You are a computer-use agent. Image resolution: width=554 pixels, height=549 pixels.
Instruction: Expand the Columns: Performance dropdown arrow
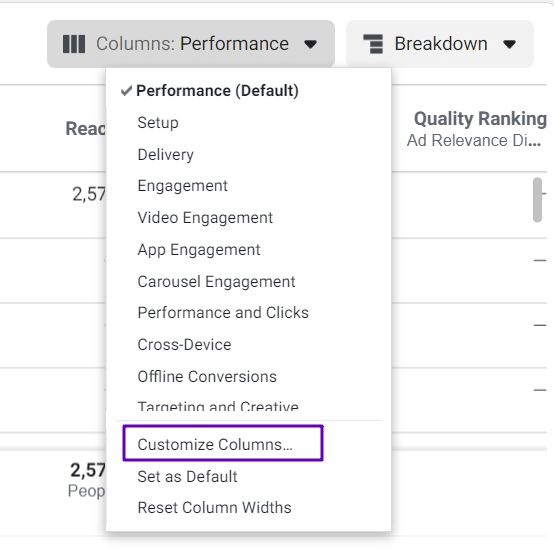(310, 44)
